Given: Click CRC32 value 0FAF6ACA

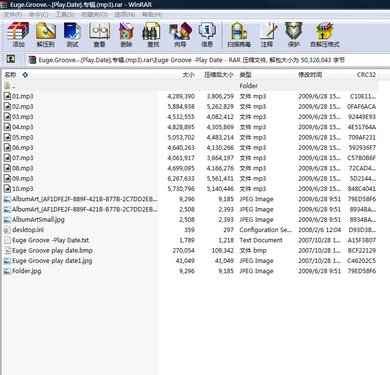Looking at the screenshot, I should pyautogui.click(x=361, y=107).
